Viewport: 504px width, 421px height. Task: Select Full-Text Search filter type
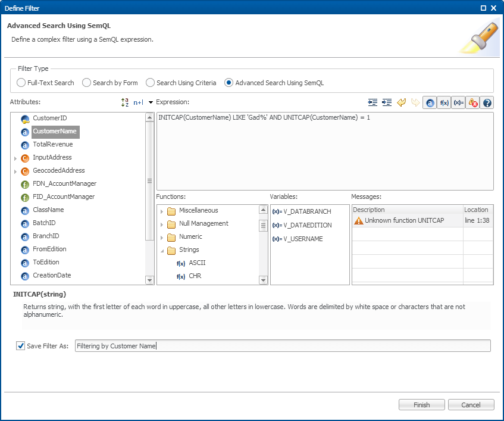pyautogui.click(x=21, y=83)
